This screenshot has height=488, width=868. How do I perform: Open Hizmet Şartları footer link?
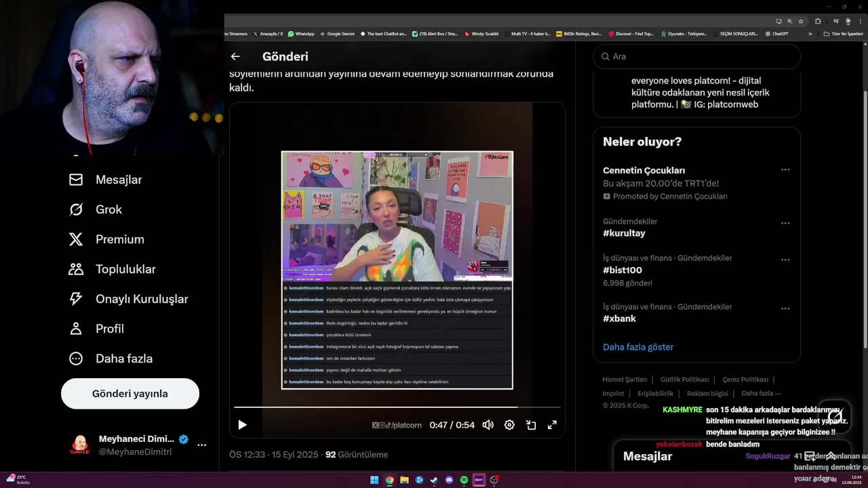click(x=625, y=380)
